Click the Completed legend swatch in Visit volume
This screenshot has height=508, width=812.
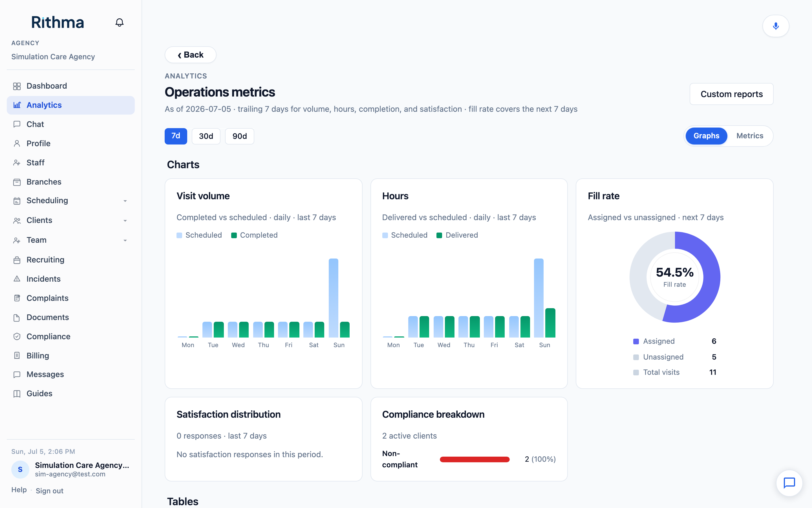tap(234, 235)
